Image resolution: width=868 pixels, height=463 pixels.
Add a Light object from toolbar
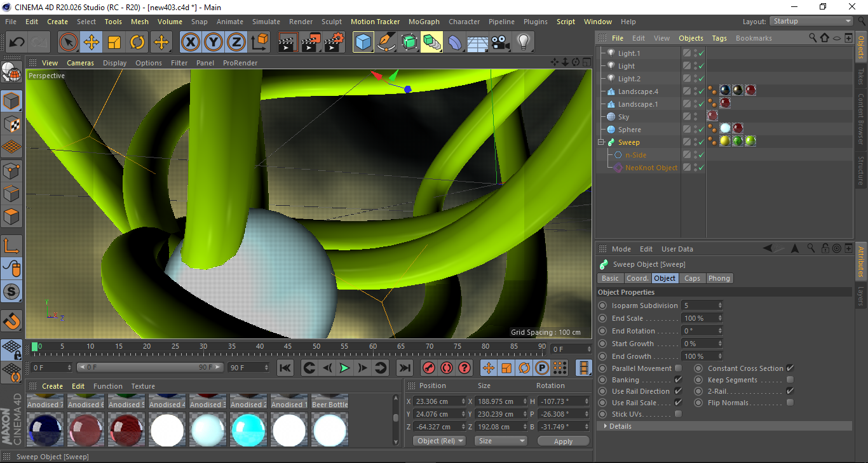[524, 43]
